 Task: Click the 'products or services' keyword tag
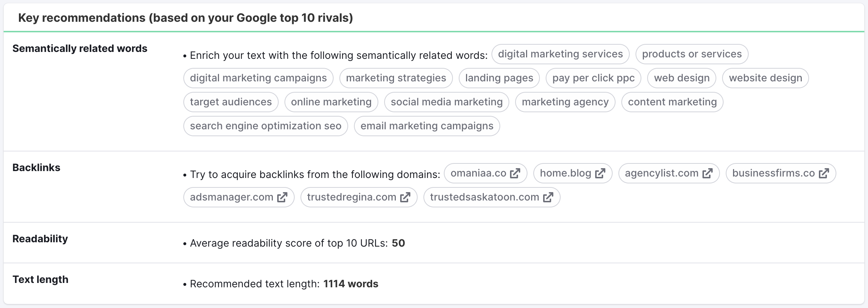(x=692, y=54)
